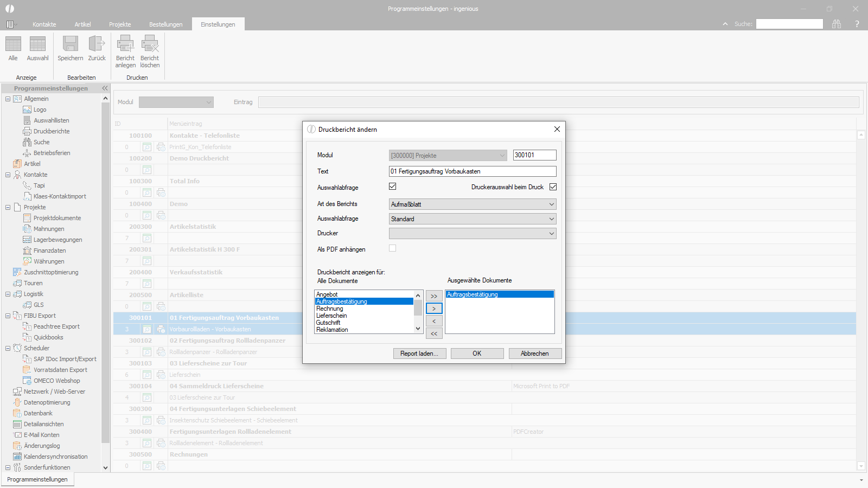868x488 pixels.
Task: Click the Programmeinstellungen bottom tab
Action: (x=37, y=479)
